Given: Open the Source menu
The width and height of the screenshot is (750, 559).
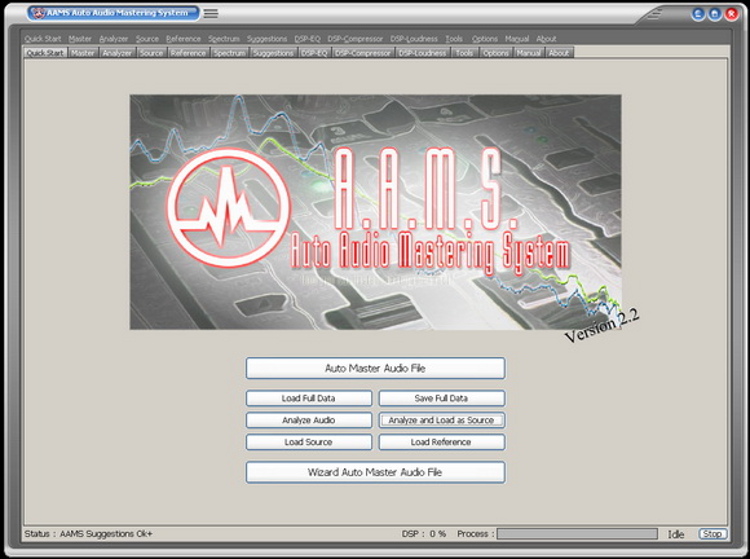Looking at the screenshot, I should tap(147, 39).
